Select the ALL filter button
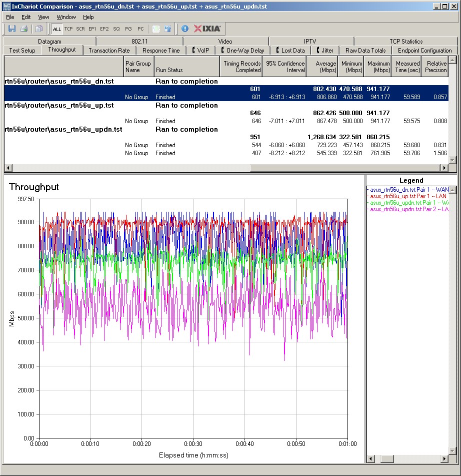The image size is (461, 476). click(x=56, y=29)
